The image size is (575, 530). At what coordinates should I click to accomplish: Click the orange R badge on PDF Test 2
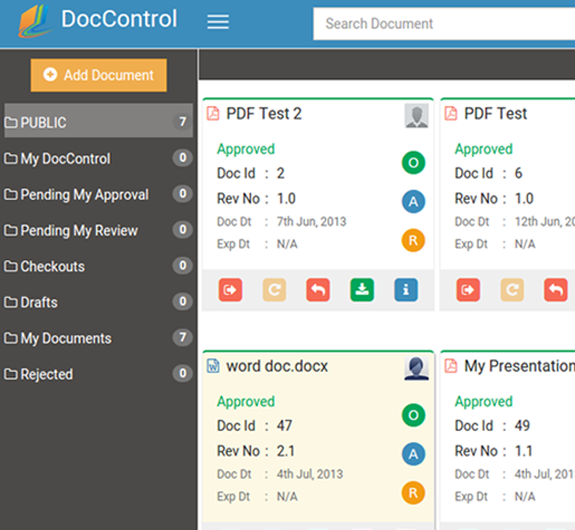click(413, 240)
